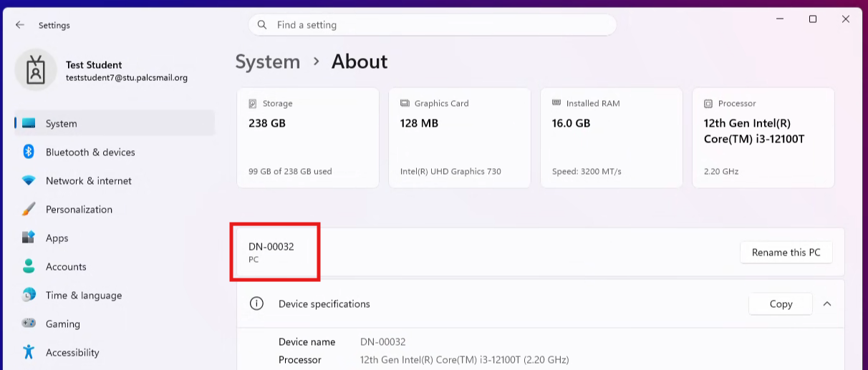
Task: Open Accounts settings category
Action: click(x=115, y=266)
